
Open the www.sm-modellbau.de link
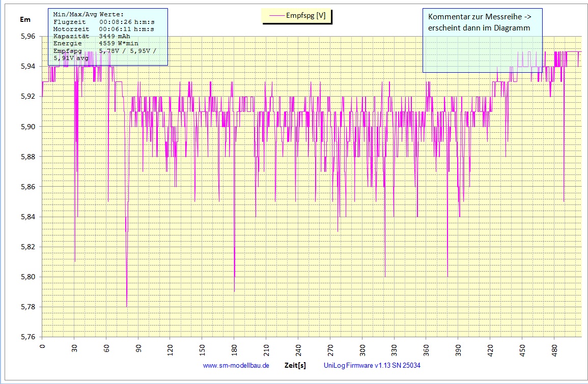click(x=236, y=366)
